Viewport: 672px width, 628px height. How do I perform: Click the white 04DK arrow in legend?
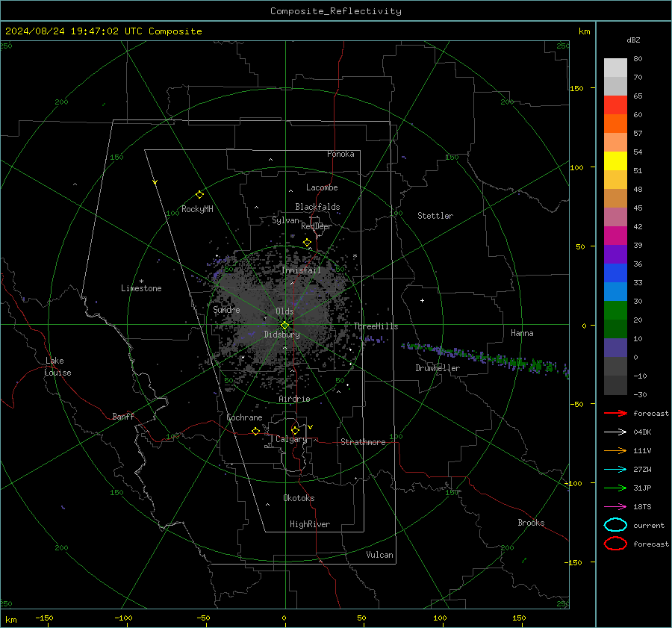(615, 432)
